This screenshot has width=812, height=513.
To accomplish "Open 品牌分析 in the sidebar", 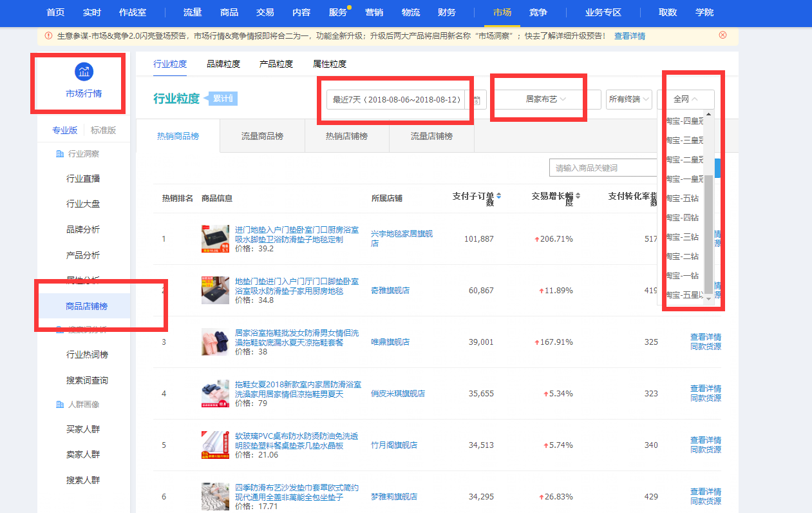I will pos(83,229).
